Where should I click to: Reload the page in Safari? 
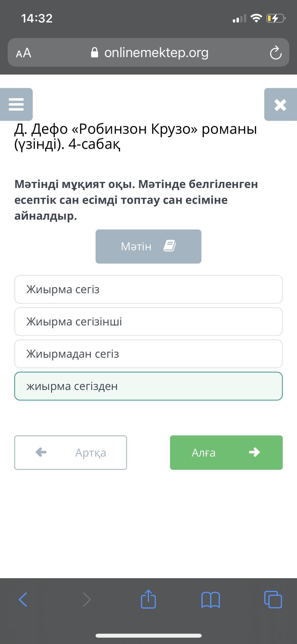(x=276, y=53)
